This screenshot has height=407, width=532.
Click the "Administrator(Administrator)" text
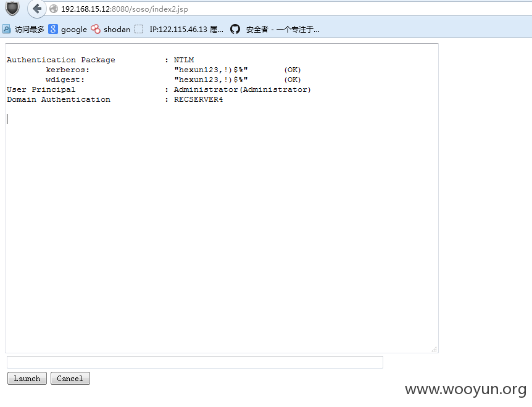tap(243, 89)
